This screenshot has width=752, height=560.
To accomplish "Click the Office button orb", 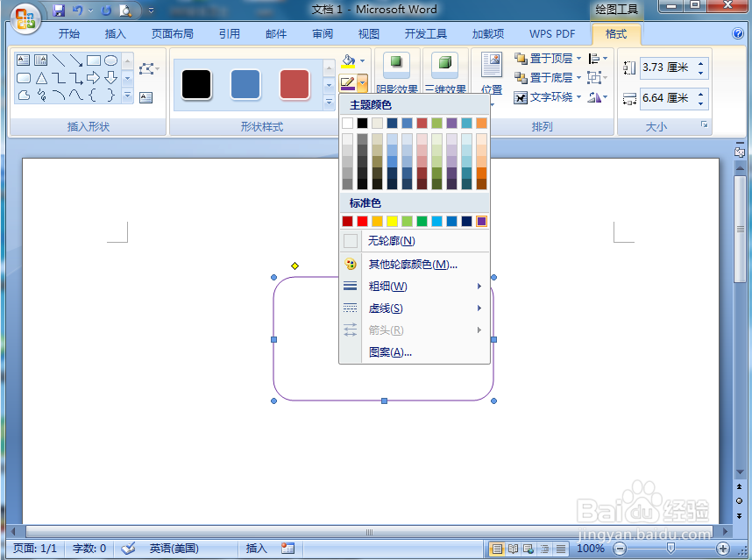I will 25,19.
